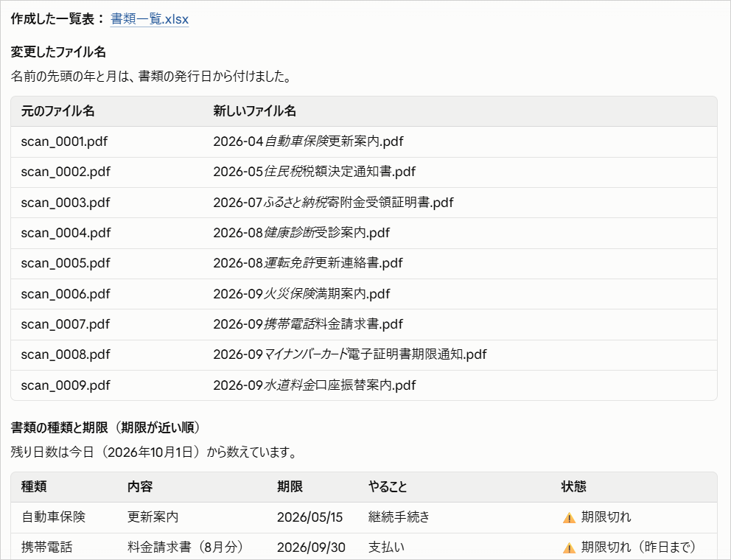Select 2026-04自動車保険更新案内.pdf file name
Viewport: 731px width, 560px height.
pos(308,141)
